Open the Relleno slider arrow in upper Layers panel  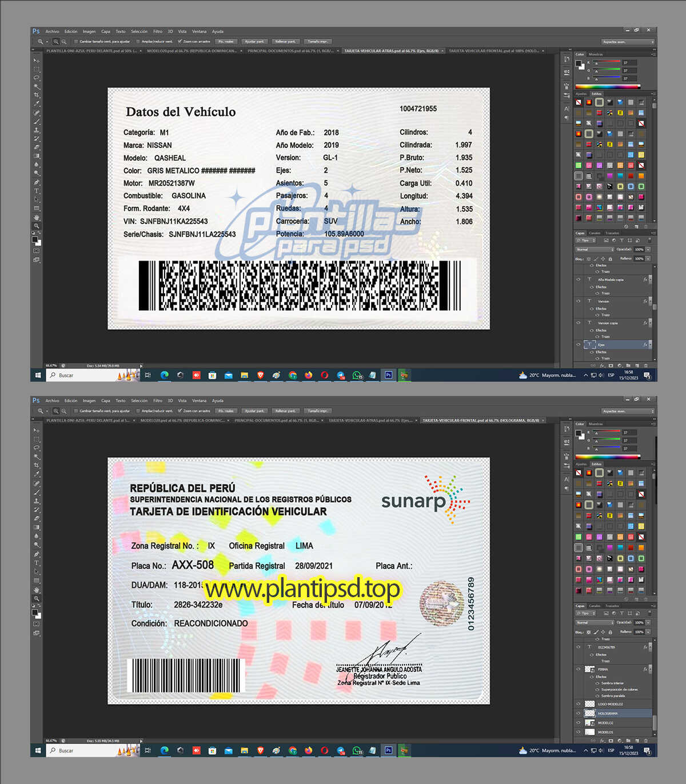[x=648, y=259]
